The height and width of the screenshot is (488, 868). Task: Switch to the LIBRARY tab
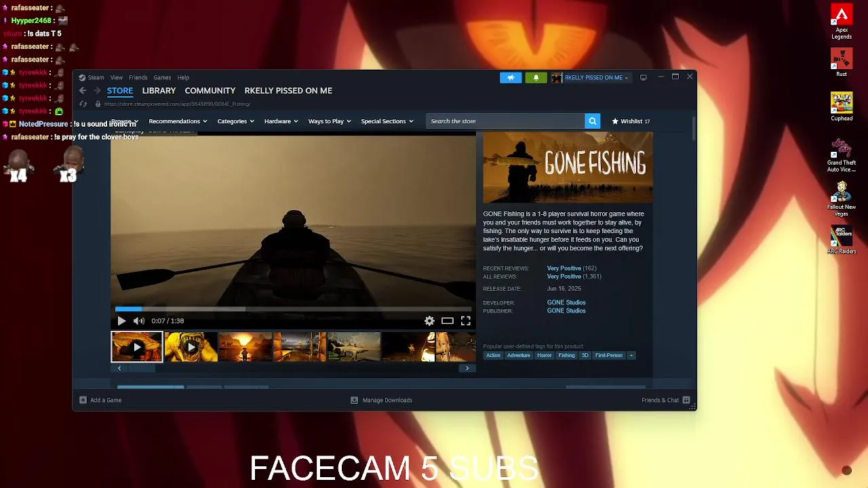(x=159, y=90)
